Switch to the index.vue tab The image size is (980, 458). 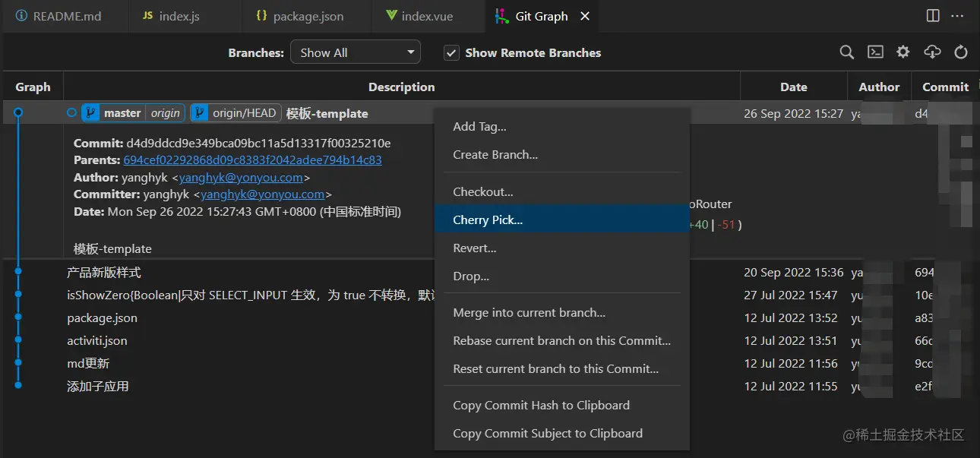tap(427, 16)
